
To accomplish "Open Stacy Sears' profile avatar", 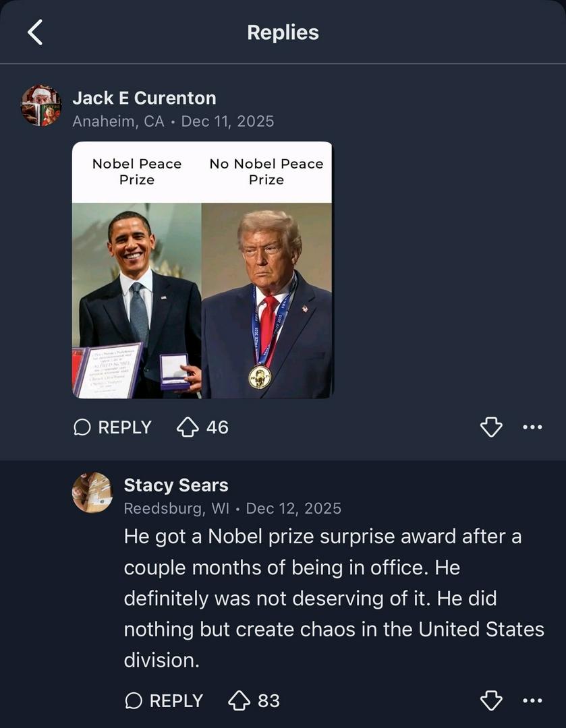I will (x=92, y=493).
